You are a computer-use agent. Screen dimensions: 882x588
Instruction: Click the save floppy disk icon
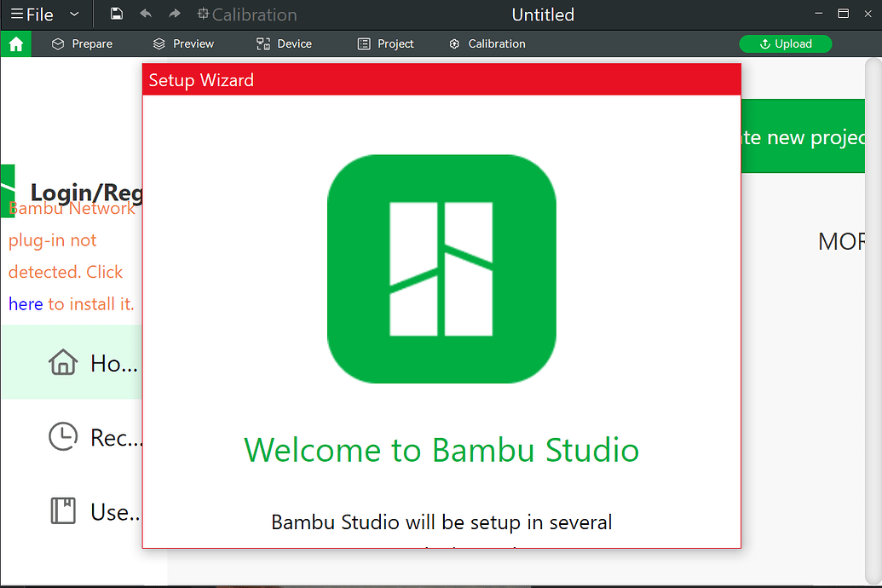click(x=117, y=14)
